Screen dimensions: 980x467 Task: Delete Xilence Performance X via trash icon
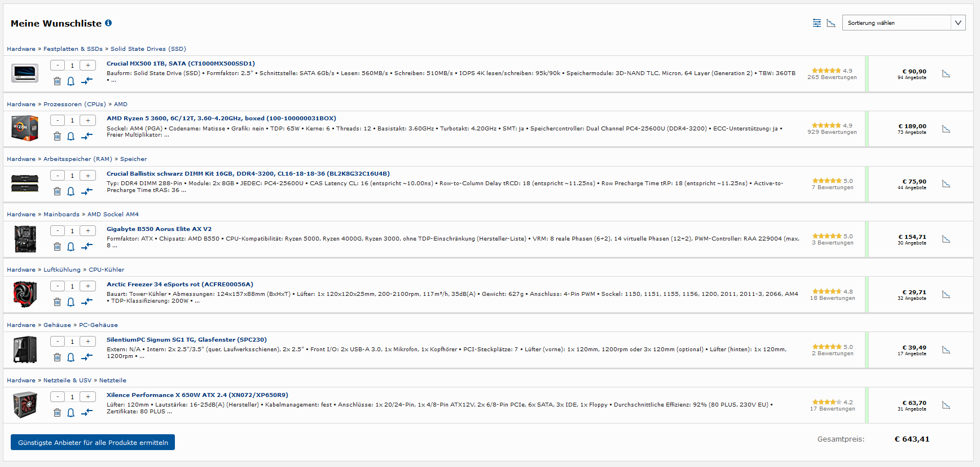pos(57,413)
